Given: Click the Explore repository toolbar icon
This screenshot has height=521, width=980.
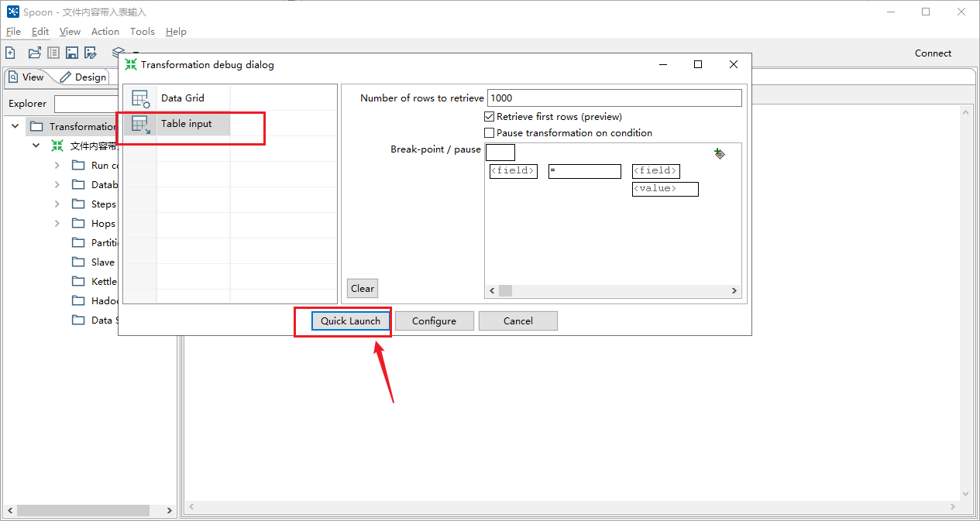Looking at the screenshot, I should [53, 53].
